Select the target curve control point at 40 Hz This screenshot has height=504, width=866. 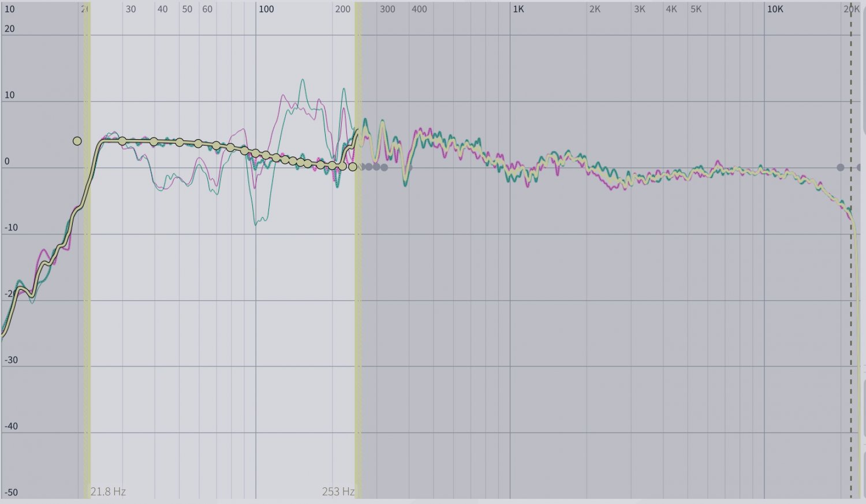tap(154, 141)
